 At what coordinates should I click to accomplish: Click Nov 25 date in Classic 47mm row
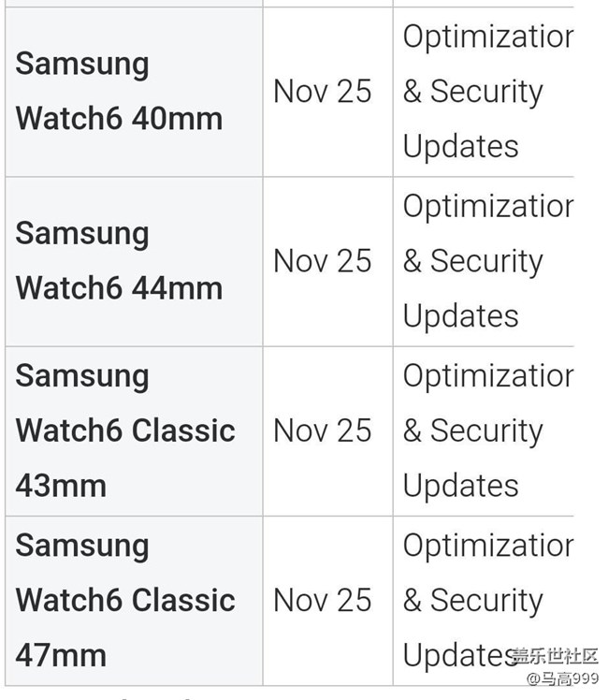(x=322, y=600)
